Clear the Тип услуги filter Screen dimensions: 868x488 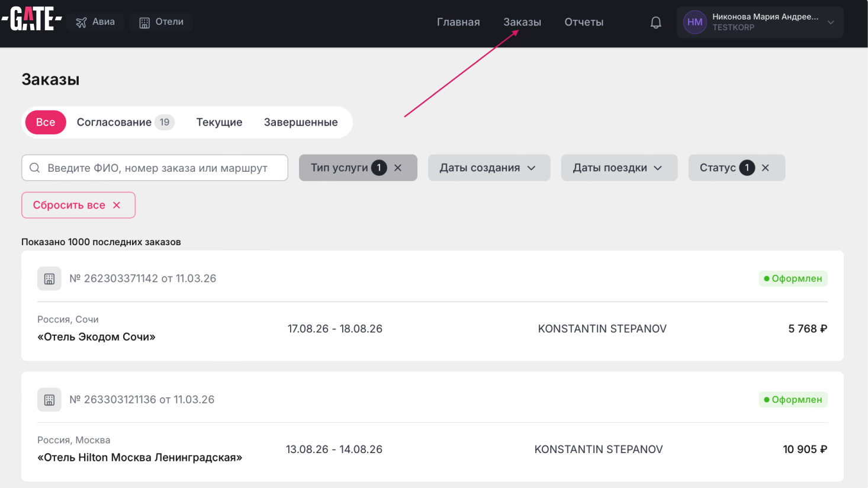398,168
